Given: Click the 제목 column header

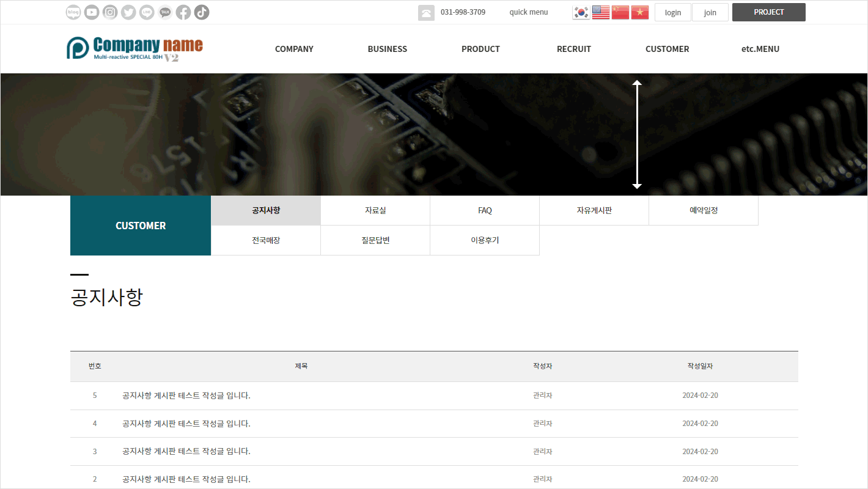Looking at the screenshot, I should (x=301, y=366).
